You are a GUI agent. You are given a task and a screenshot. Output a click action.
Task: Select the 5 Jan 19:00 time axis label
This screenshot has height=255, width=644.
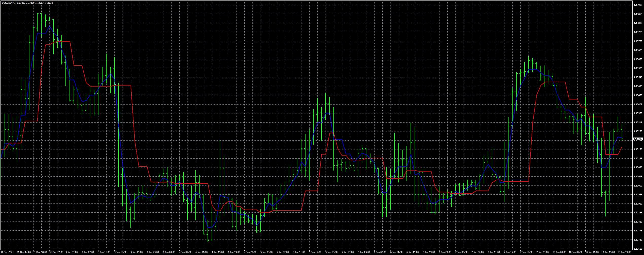coord(332,252)
